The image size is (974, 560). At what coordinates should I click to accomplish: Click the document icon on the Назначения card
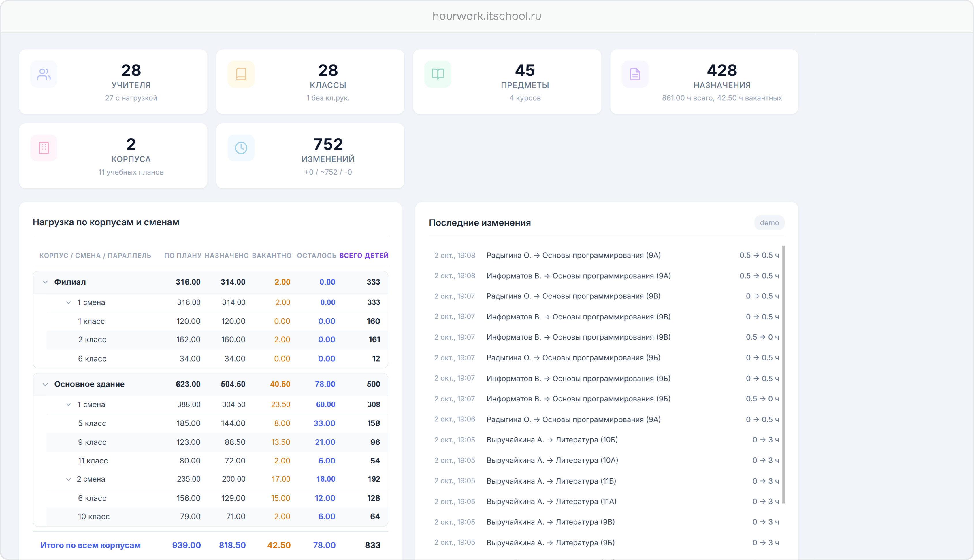tap(635, 74)
